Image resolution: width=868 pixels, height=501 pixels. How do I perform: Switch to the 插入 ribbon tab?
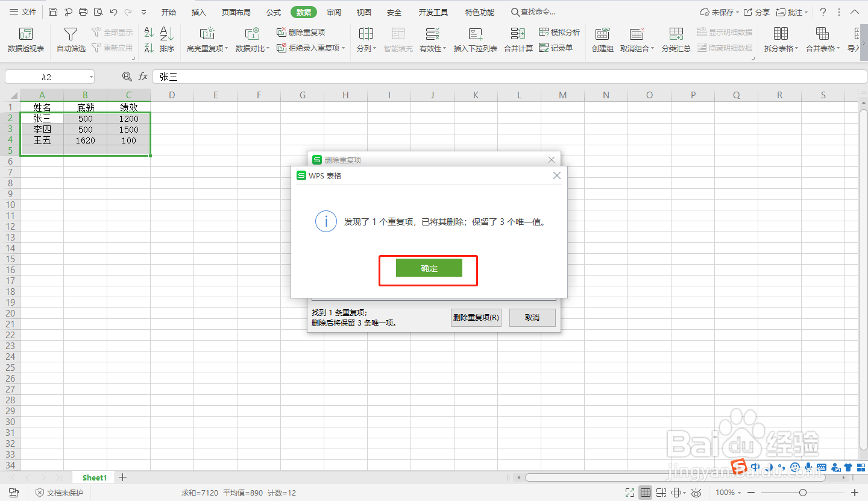pos(199,12)
